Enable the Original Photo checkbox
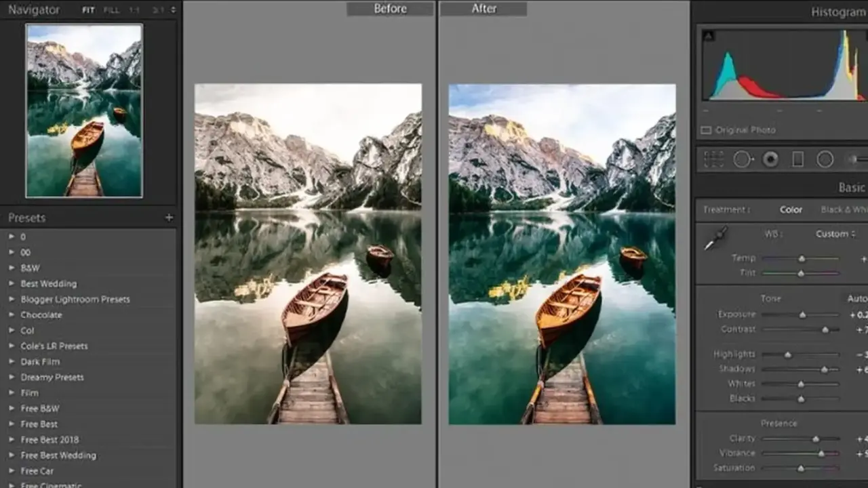Screen dimensions: 868x488 (x=706, y=130)
